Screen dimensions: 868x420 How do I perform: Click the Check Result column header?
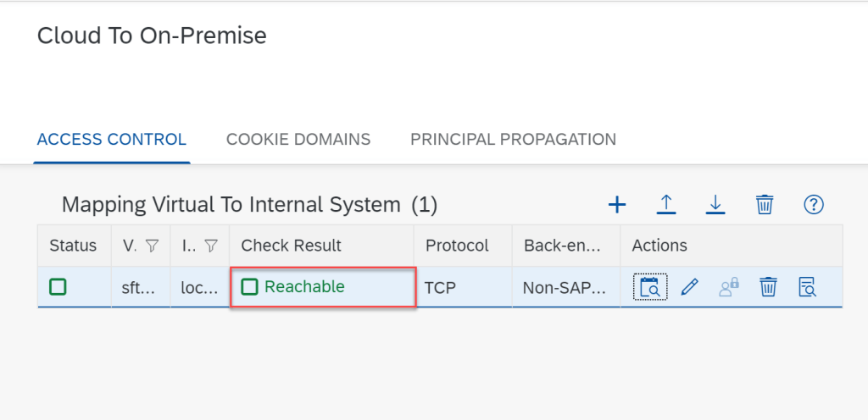(291, 246)
